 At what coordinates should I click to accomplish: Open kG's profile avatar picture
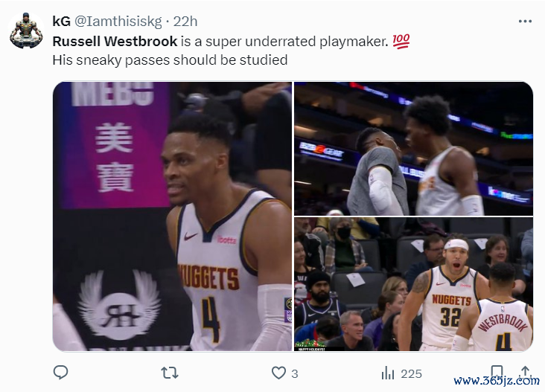[x=26, y=30]
